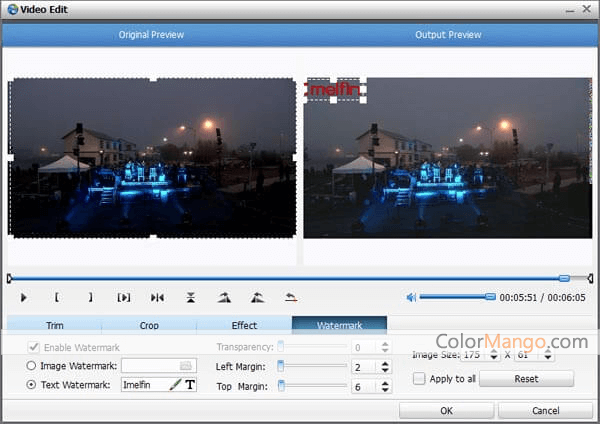Click the vertical flip icon
The image size is (600, 424).
coord(191,297)
